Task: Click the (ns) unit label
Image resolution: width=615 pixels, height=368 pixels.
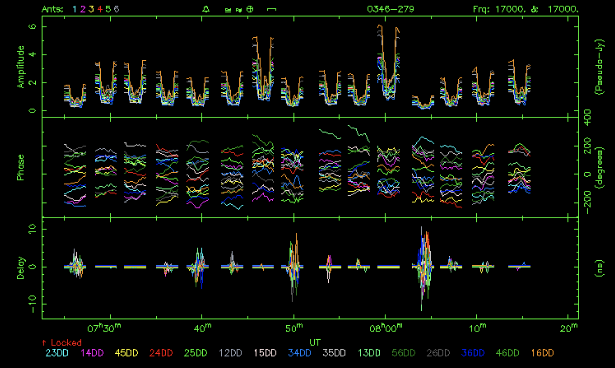Action: [599, 268]
